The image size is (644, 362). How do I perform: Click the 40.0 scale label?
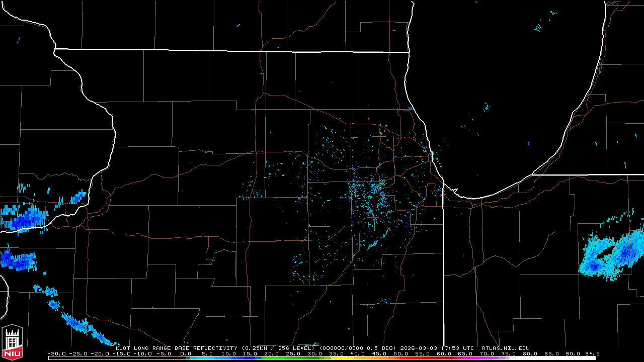click(358, 353)
